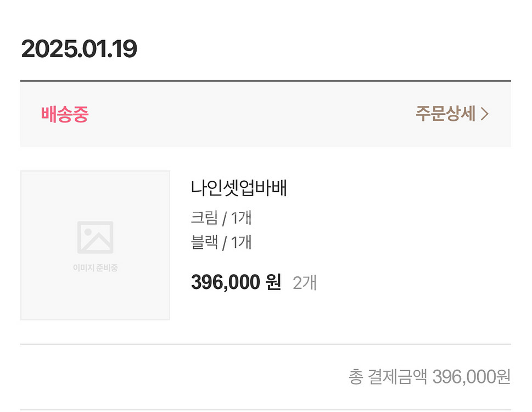Click the 2025.01.19 order date heading
Viewport: 532px width, 412px height.
tap(79, 49)
